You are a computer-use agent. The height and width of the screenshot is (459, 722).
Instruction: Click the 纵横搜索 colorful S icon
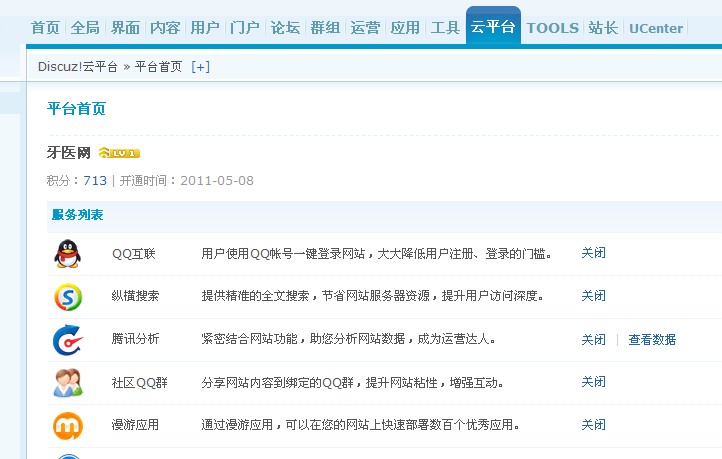(68, 297)
